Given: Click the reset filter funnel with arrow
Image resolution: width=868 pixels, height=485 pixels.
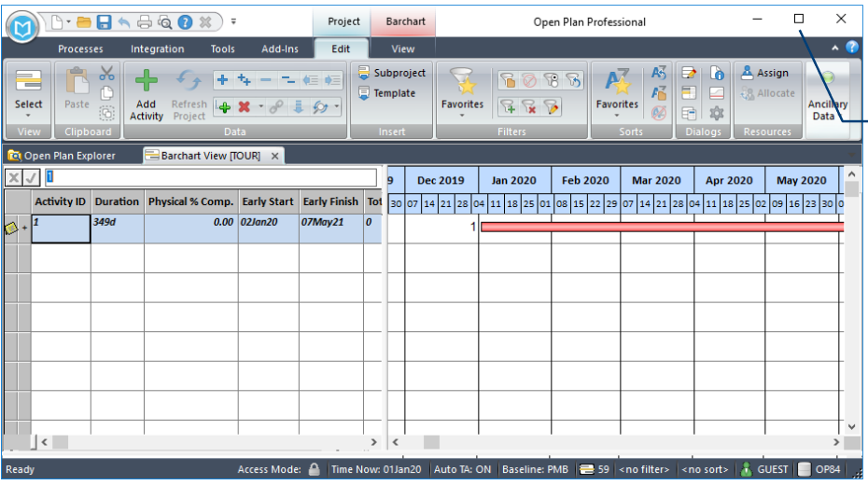Looking at the screenshot, I should pyautogui.click(x=573, y=80).
